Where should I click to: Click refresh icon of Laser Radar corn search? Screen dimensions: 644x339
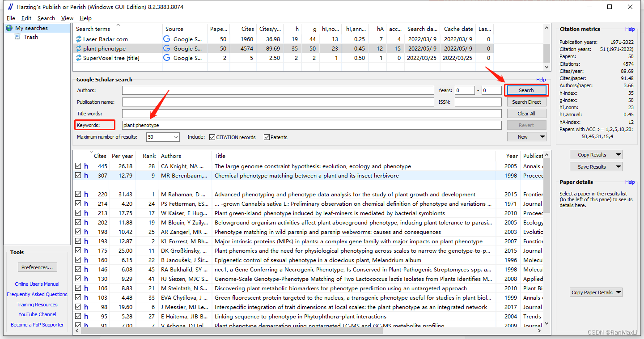(x=79, y=39)
